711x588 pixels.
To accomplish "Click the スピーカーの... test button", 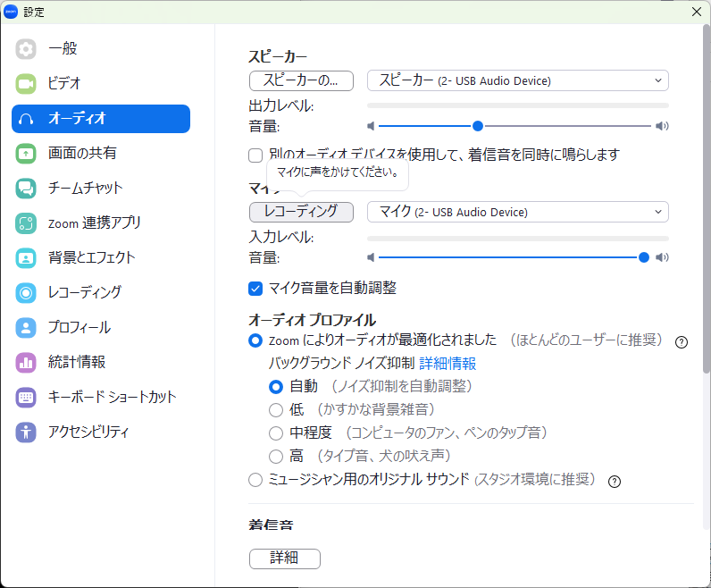I will [x=301, y=80].
